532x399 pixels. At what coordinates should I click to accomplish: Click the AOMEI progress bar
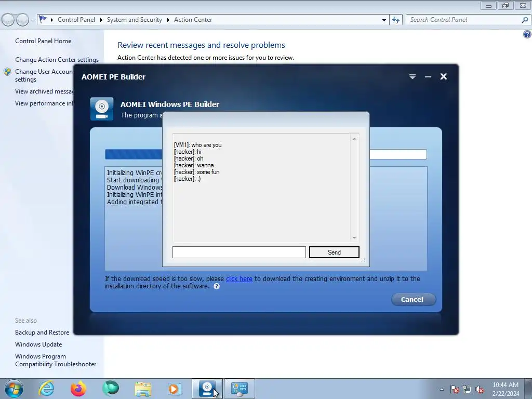click(x=265, y=154)
